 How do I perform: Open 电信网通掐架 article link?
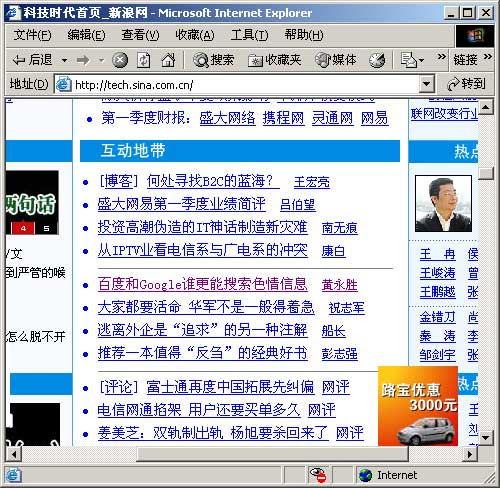pos(199,410)
